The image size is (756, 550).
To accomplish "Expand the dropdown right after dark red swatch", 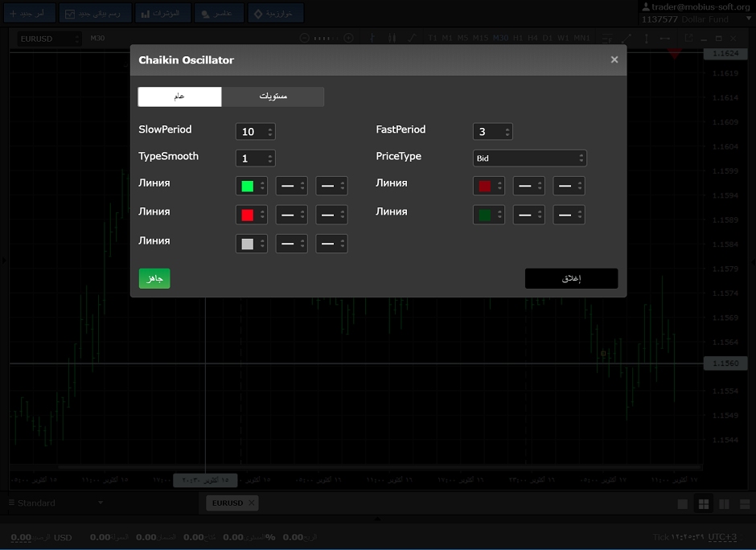I will coord(528,187).
